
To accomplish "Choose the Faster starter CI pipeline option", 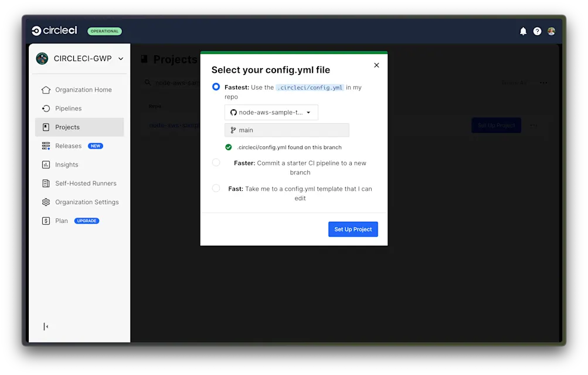I will click(216, 163).
